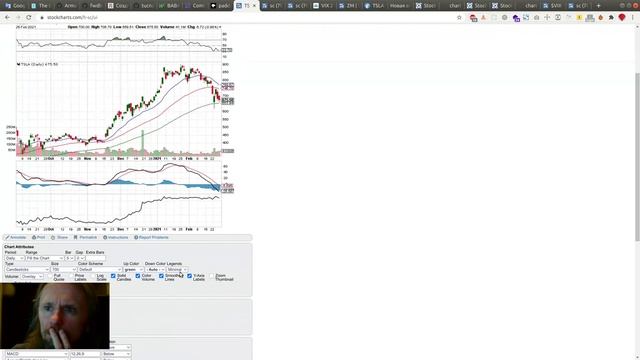Open the Range dropdown Fill the Chart
Viewport: 640px width, 360px height.
(44, 258)
